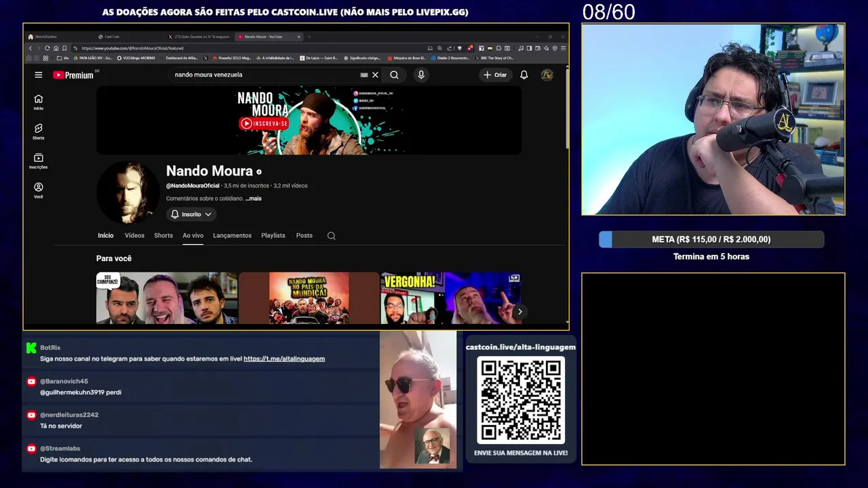Open the PAPA LEÃO XIV bookmark
The image size is (868, 488).
pos(92,58)
